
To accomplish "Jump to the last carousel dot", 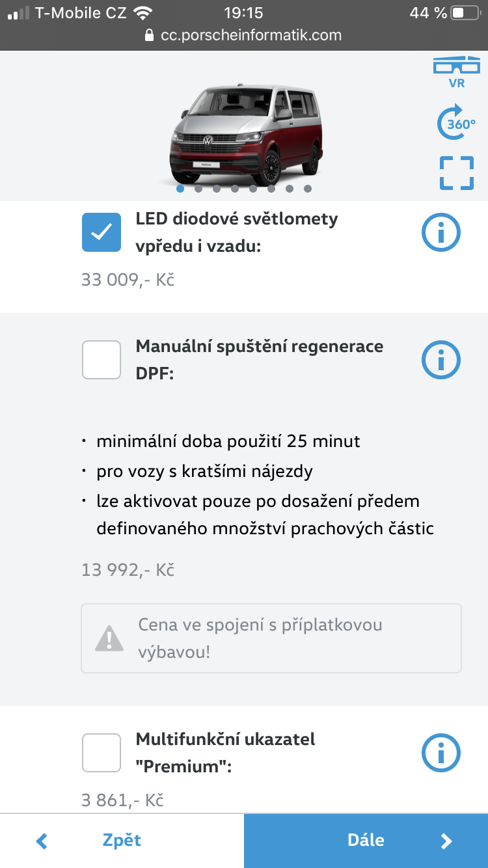I will tap(308, 189).
